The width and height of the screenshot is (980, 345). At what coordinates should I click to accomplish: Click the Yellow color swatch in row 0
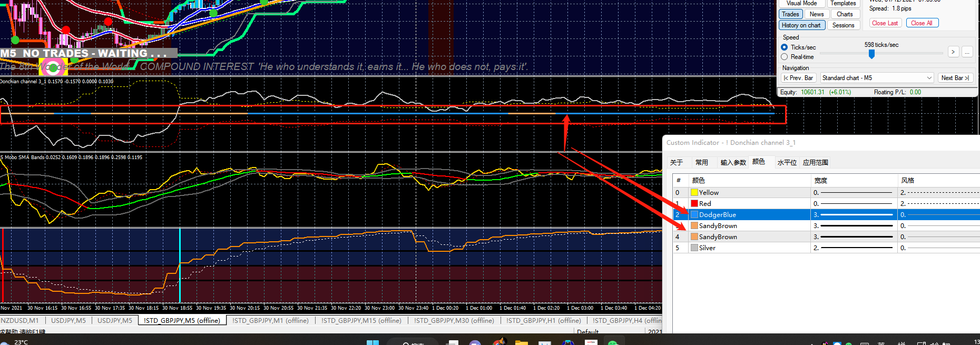point(694,193)
